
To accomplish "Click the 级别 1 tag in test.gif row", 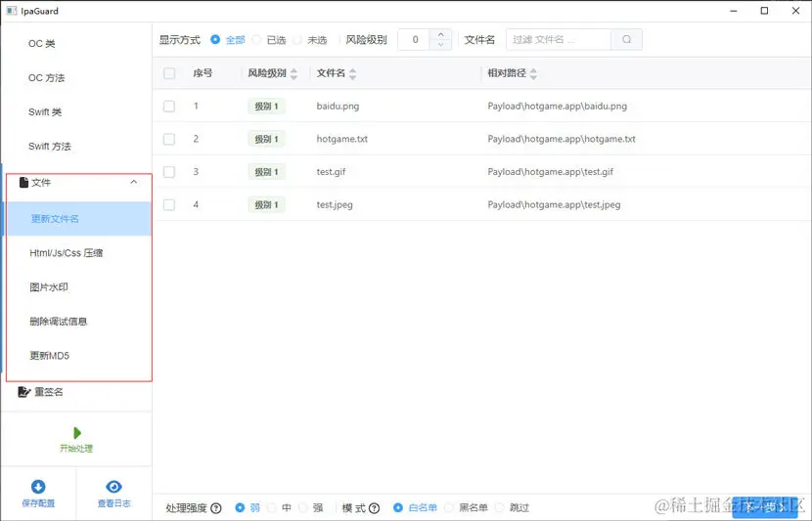I will [266, 172].
